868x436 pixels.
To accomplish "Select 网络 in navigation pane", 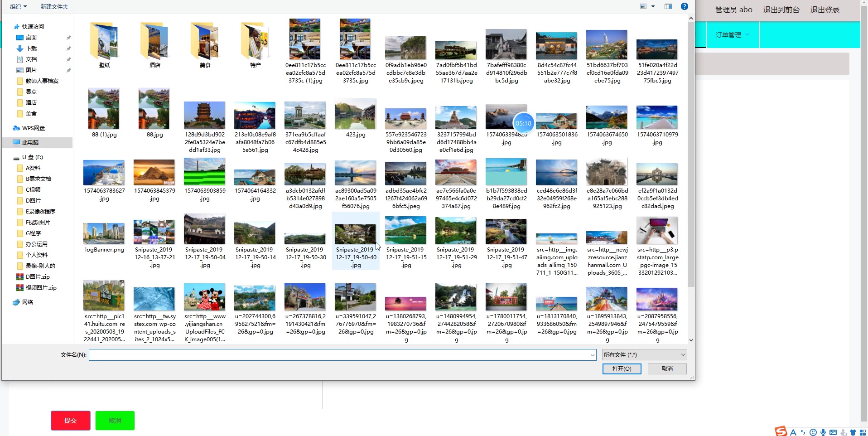I will click(x=28, y=302).
